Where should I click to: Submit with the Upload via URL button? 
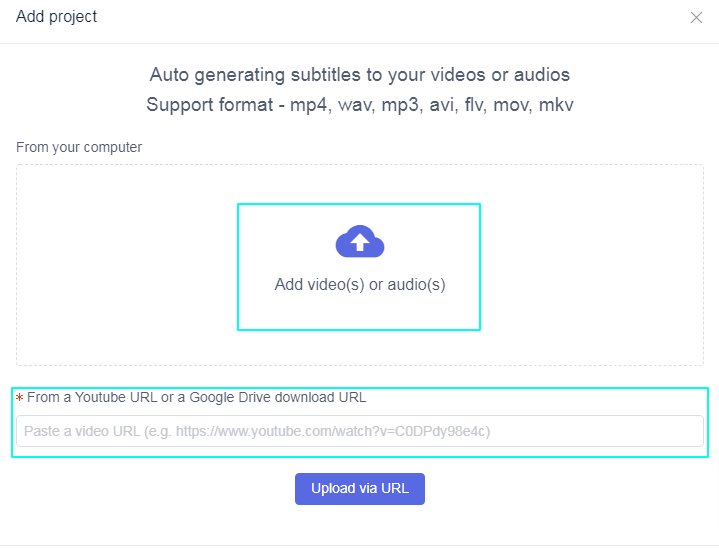(360, 489)
